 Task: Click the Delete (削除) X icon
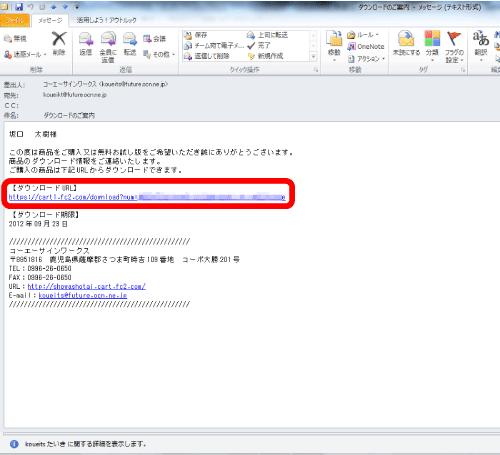(x=59, y=39)
